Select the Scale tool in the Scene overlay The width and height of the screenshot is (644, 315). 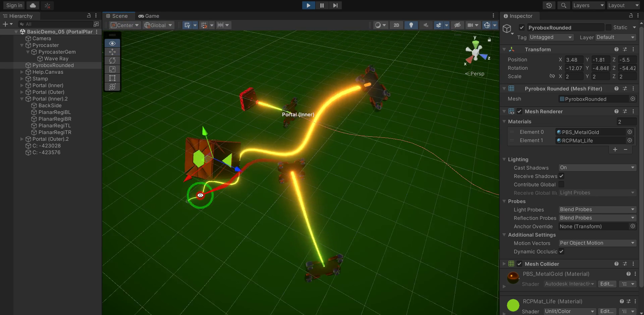112,69
